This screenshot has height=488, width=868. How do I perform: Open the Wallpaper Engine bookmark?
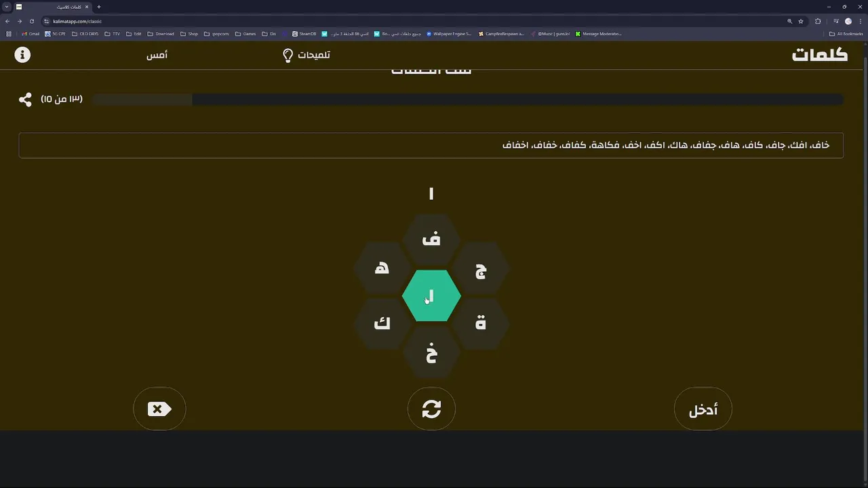pos(449,34)
